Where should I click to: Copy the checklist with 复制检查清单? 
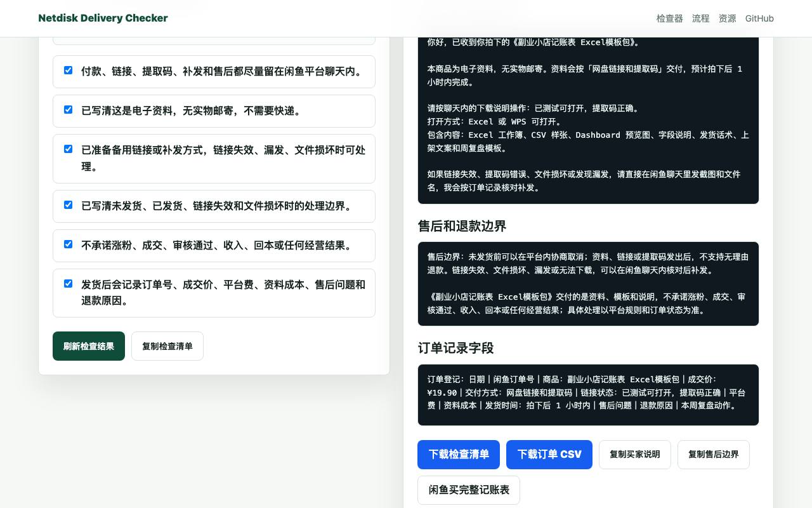pos(167,346)
